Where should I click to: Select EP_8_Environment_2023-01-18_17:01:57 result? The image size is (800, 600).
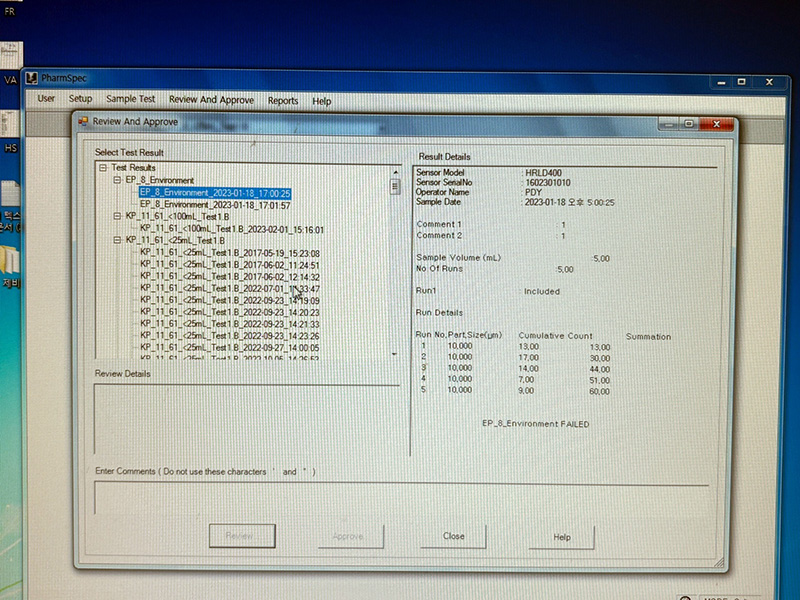point(215,205)
